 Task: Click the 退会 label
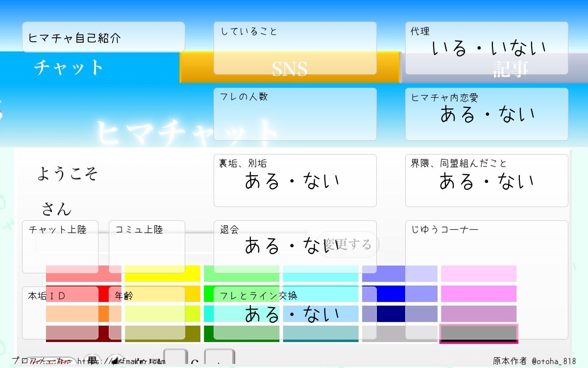point(229,230)
